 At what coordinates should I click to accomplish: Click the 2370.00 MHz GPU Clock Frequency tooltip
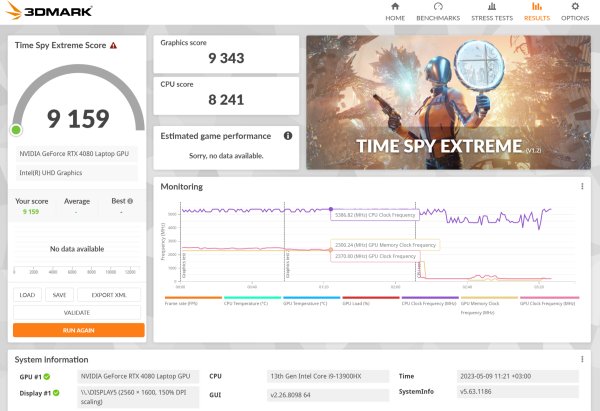point(375,256)
